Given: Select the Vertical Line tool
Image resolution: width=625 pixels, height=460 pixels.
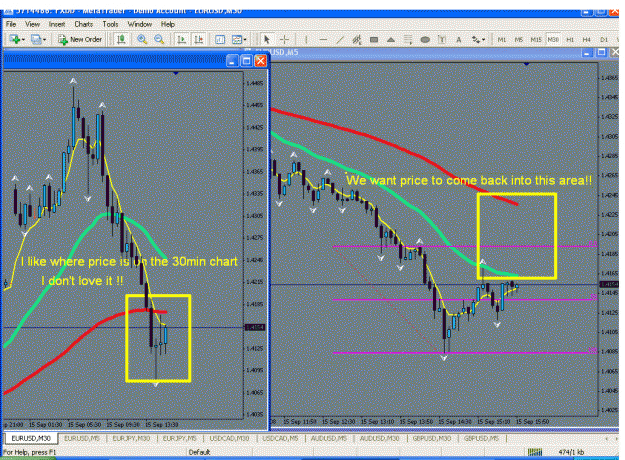Looking at the screenshot, I should click(306, 39).
